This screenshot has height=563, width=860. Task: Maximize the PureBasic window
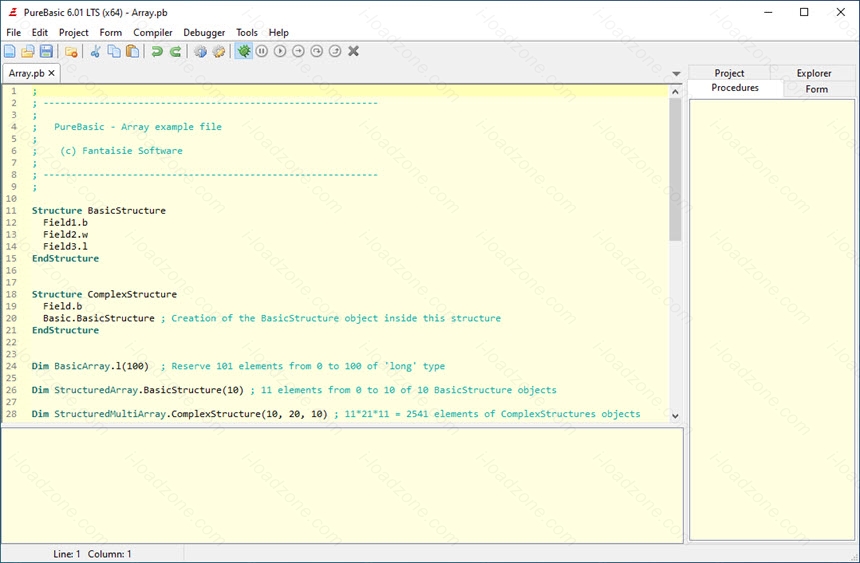[x=804, y=12]
